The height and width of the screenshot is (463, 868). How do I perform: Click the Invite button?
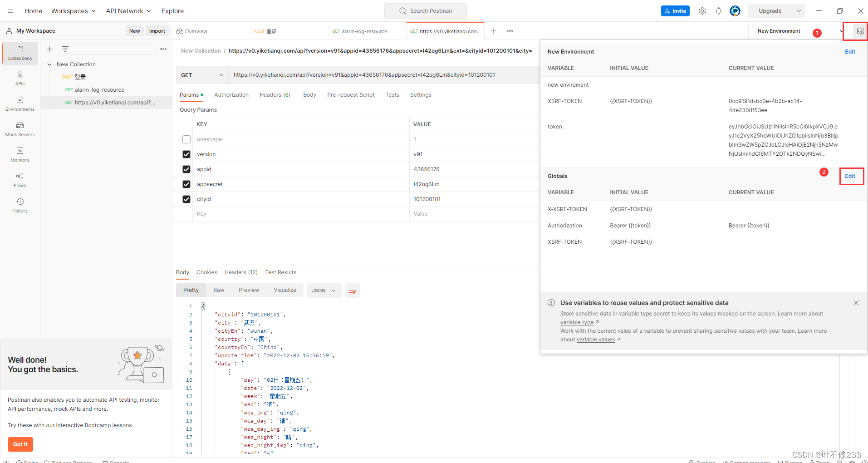(675, 11)
